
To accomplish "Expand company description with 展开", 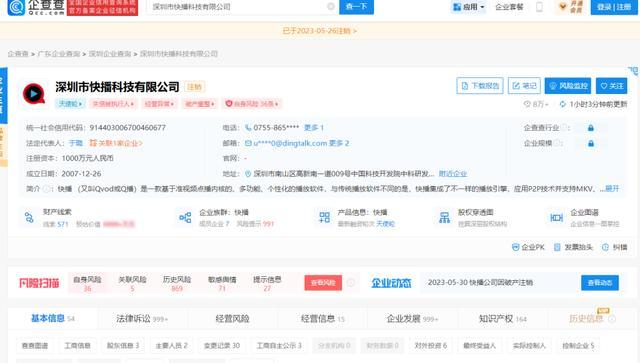I will 612,189.
